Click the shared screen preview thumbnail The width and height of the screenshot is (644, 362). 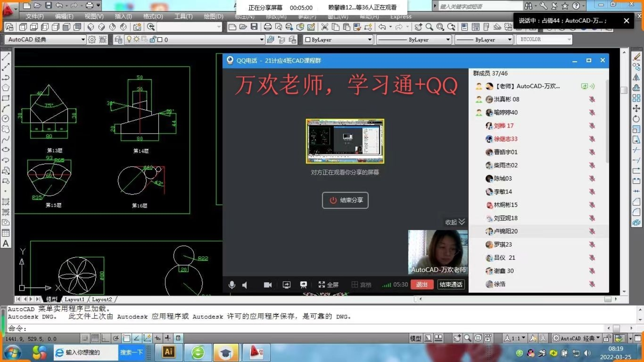pos(345,141)
